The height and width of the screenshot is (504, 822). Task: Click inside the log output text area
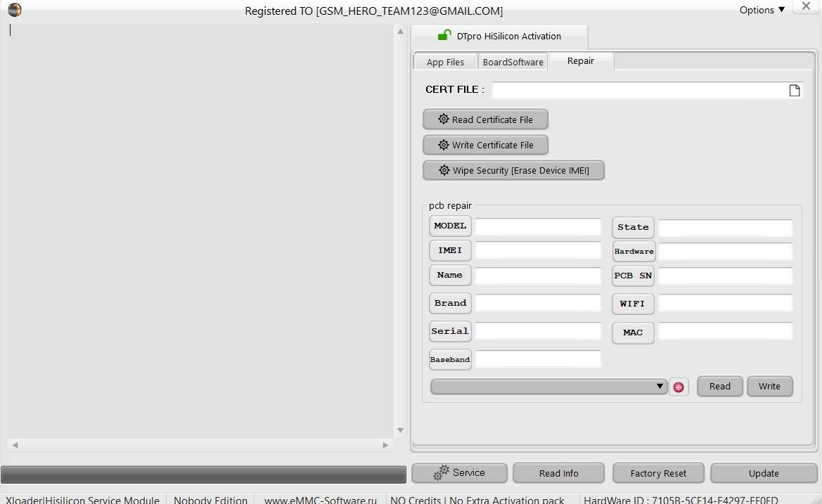[200, 231]
